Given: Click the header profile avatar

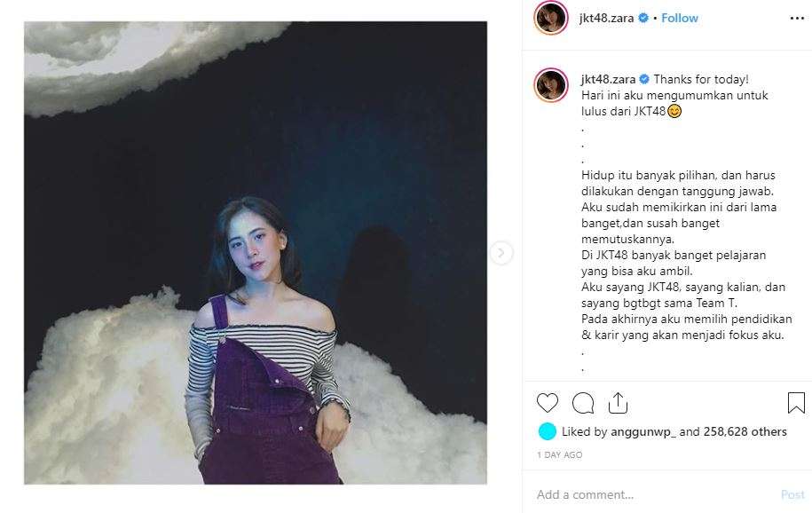Looking at the screenshot, I should pyautogui.click(x=551, y=18).
